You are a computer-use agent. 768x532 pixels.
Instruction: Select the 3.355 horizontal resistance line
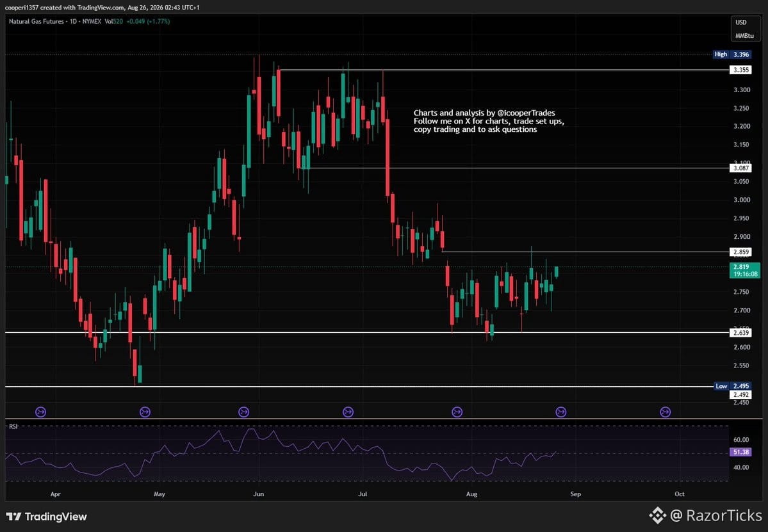point(503,70)
